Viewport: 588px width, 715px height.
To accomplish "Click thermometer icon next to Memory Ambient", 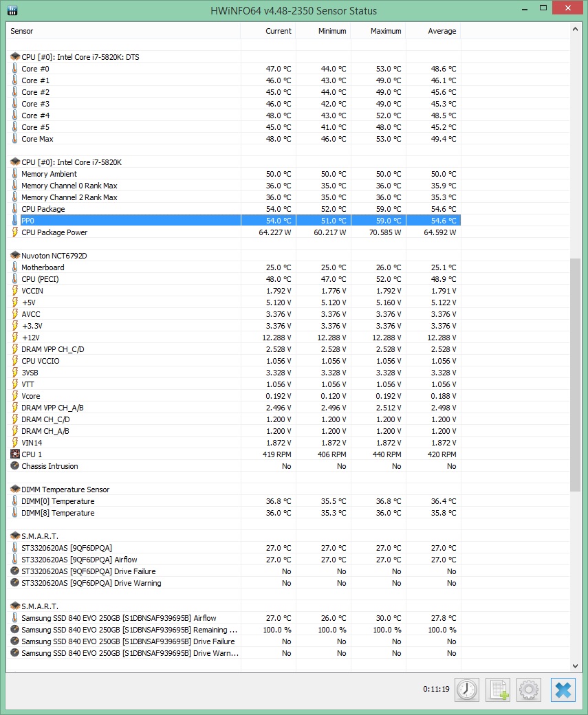I will point(14,174).
